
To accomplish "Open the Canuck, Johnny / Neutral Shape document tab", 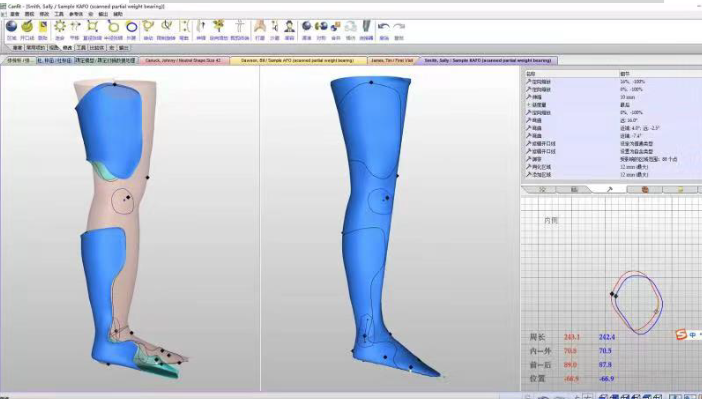I will coord(183,60).
